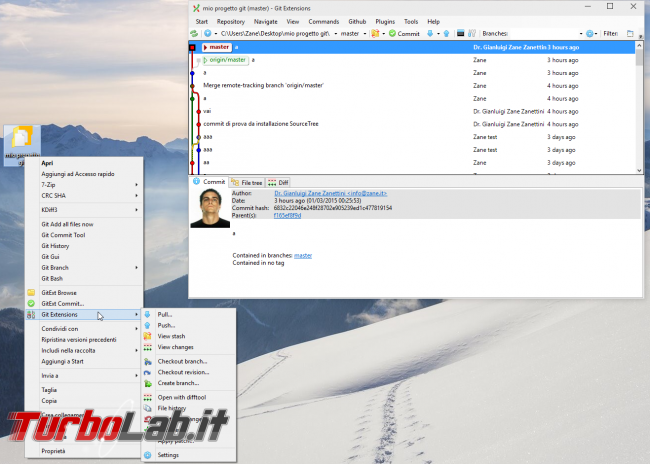Click GitExt Browse with folder icon
Screen dimensions: 650x464
(x=84, y=293)
